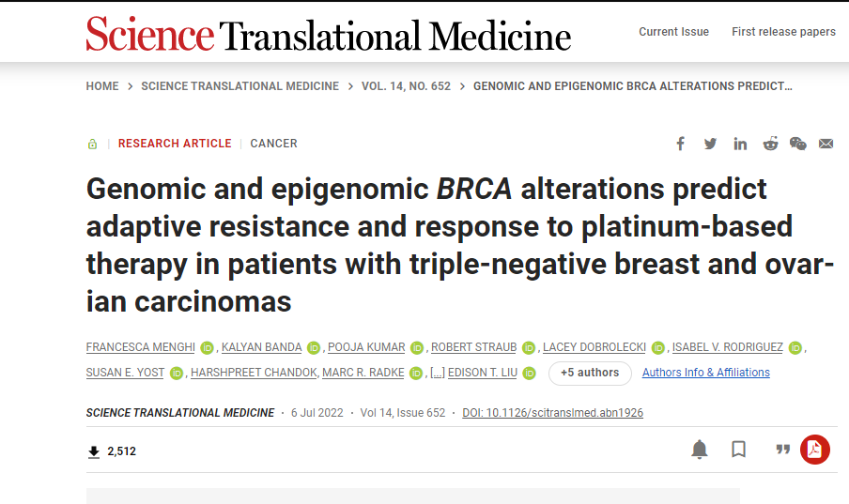Share article on Twitter
This screenshot has width=849, height=504.
[x=710, y=144]
